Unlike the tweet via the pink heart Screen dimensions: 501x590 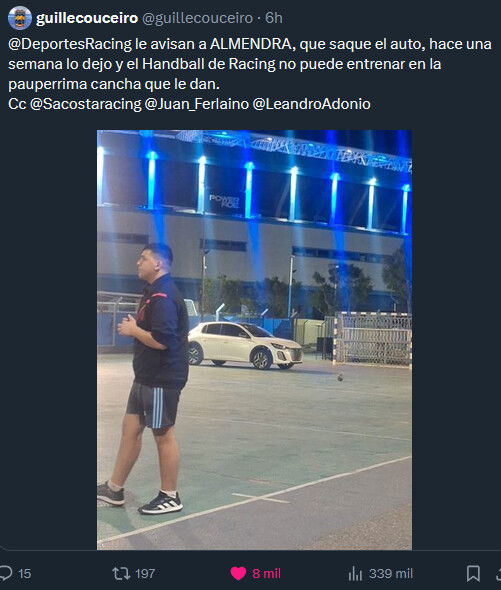(238, 573)
